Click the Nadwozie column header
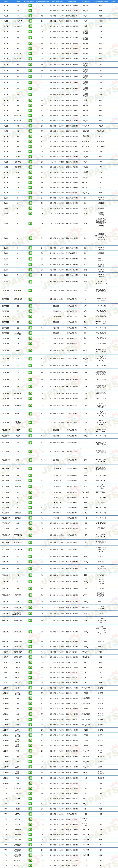This screenshot has width=118, height=868. click(86, 2)
